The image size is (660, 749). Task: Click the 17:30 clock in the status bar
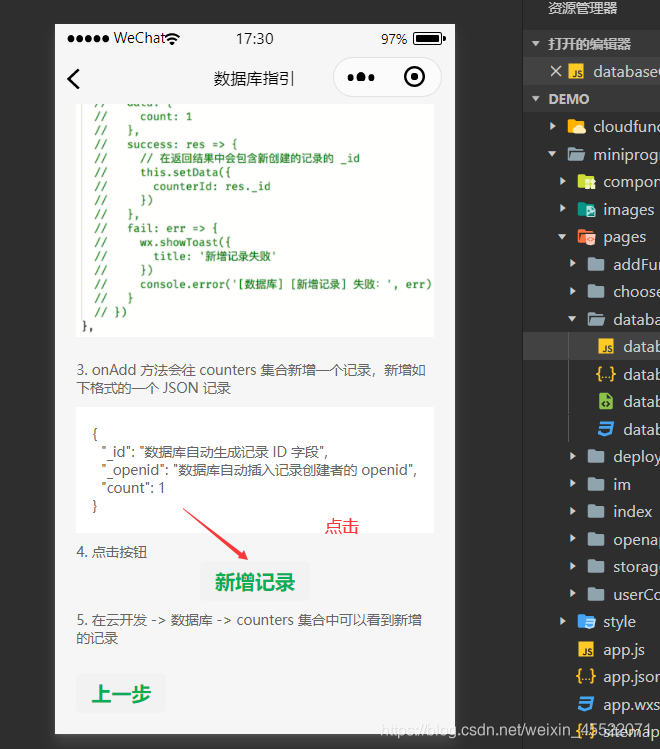[255, 39]
